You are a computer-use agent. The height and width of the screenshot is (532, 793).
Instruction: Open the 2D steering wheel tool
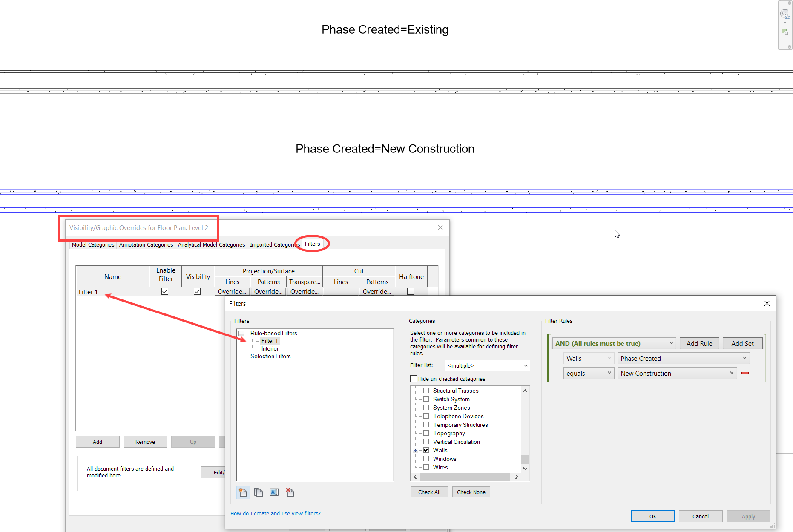pyautogui.click(x=784, y=13)
